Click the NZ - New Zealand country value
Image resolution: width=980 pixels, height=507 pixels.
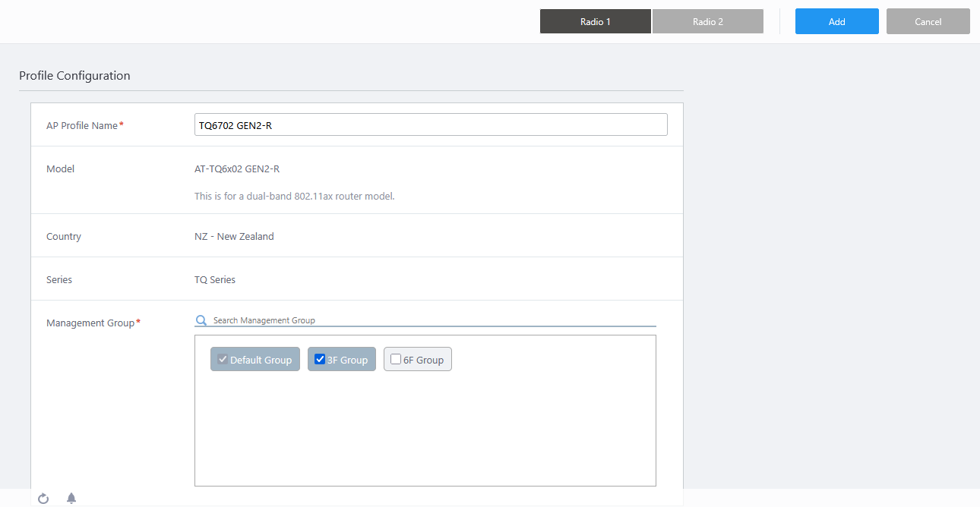click(x=234, y=236)
